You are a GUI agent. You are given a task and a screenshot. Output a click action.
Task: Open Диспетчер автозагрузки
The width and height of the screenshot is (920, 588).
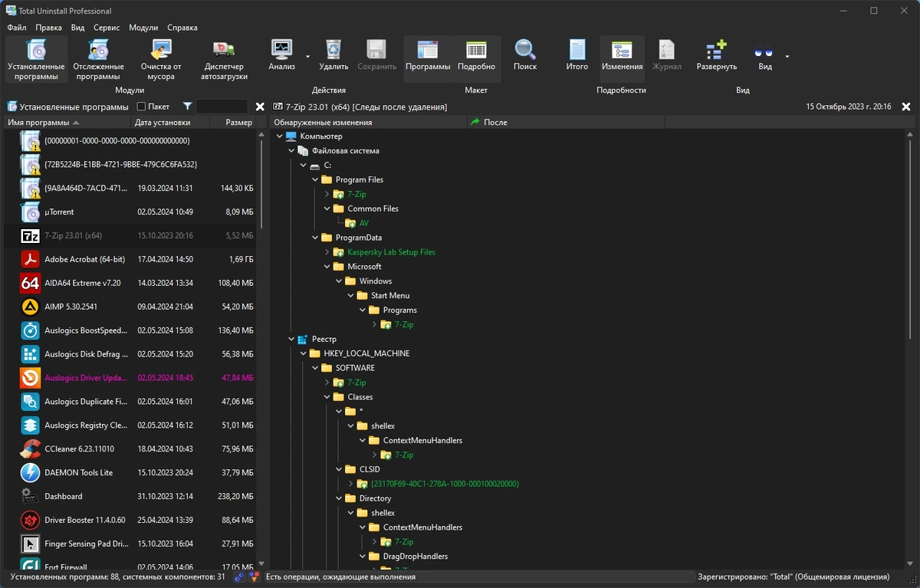point(224,59)
